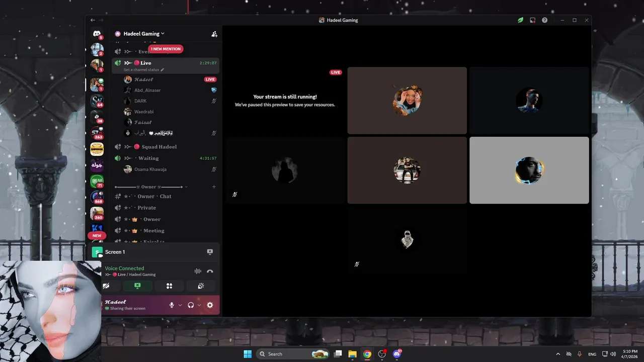Select Osama Khawaja in Waiting channel
This screenshot has height=362, width=644.
170,169
